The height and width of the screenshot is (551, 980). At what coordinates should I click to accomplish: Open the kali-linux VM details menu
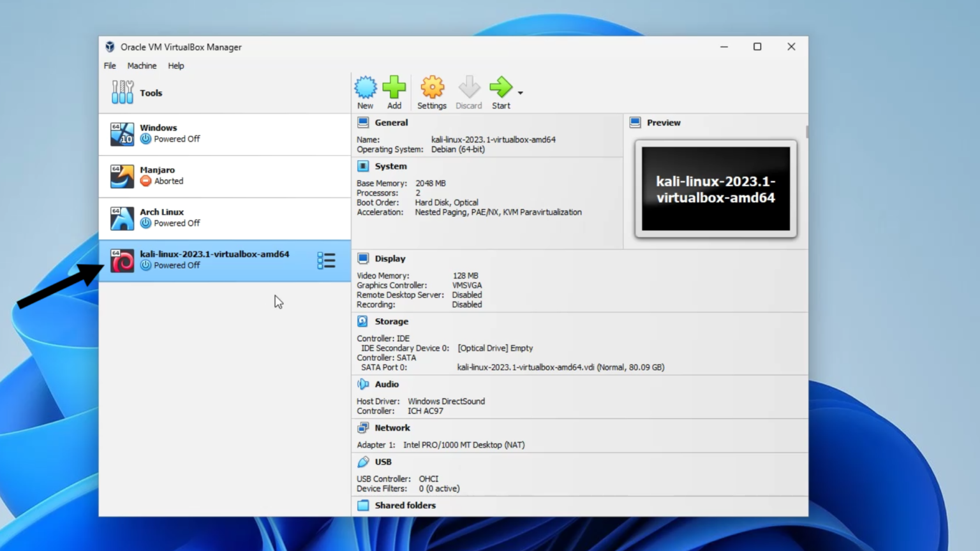coord(326,260)
